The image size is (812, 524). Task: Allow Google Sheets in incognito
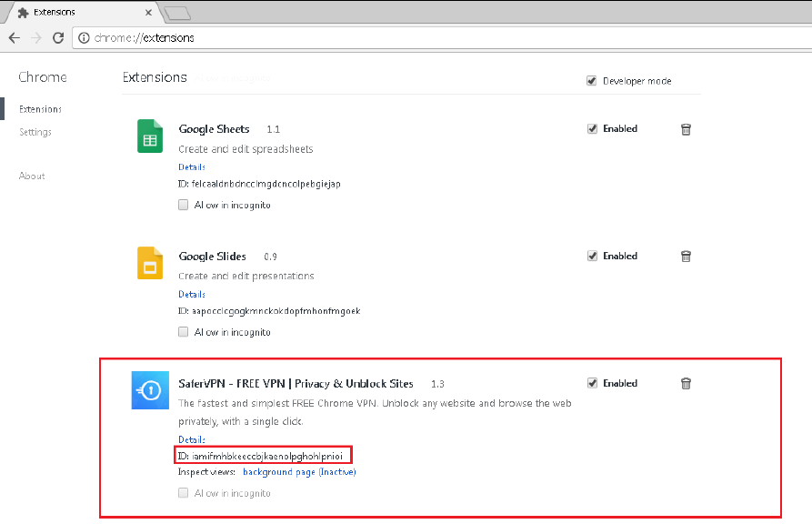[184, 205]
